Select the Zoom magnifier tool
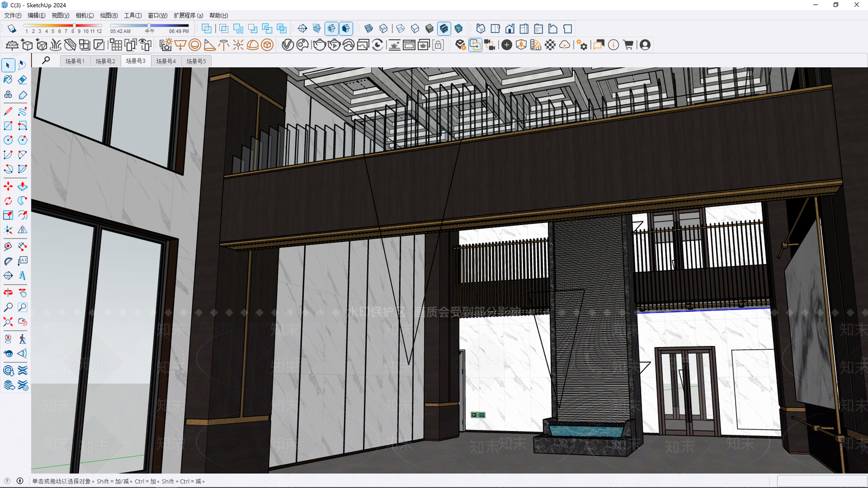This screenshot has width=868, height=488. (8, 307)
